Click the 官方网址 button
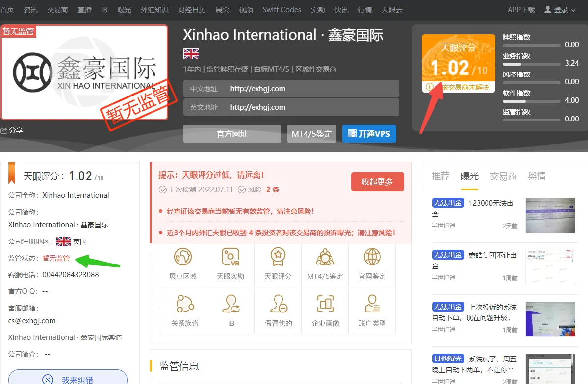Screen dimensions: 588x384 pos(232,134)
